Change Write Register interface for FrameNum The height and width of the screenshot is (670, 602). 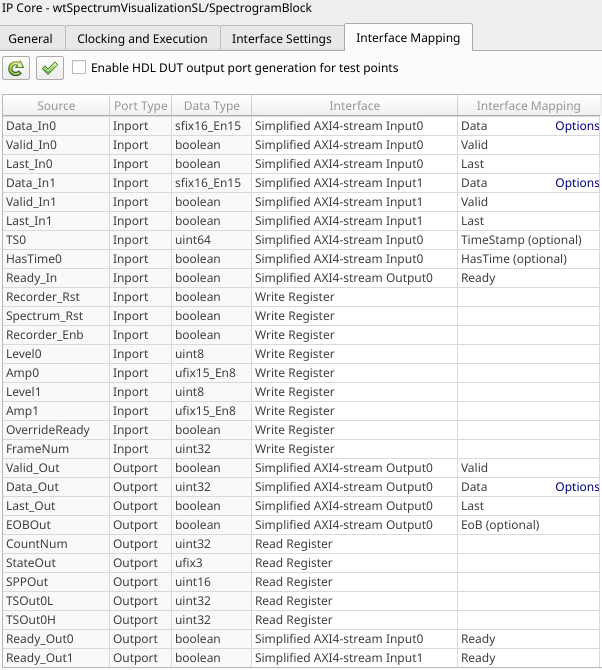click(x=354, y=449)
